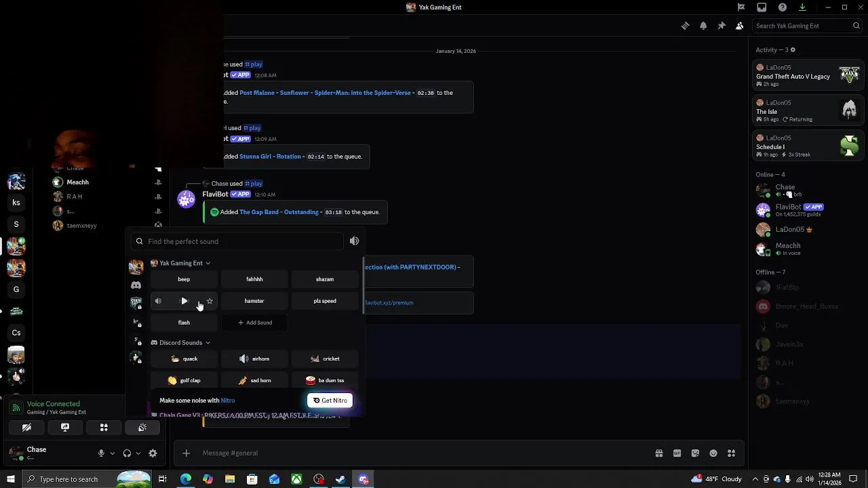Open the Quests flag icon
Viewport: 868px width, 488px height.
(741, 7)
